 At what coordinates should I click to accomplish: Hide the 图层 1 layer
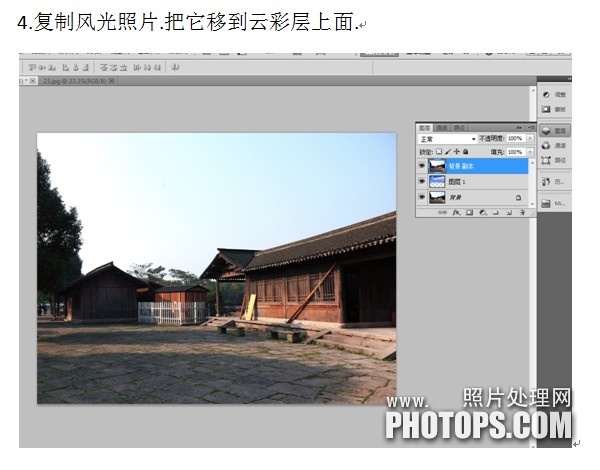(422, 181)
